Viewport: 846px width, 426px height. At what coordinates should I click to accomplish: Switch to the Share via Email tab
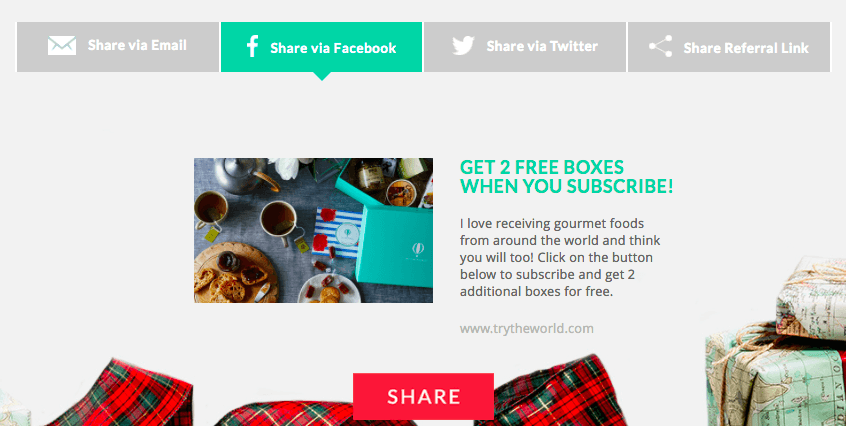[118, 47]
